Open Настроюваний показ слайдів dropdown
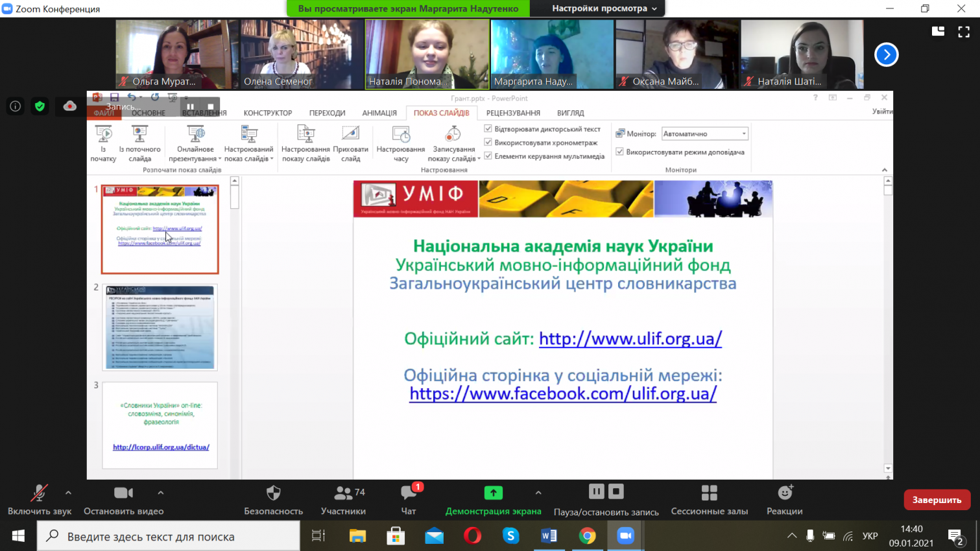The image size is (980, 551). click(x=249, y=143)
